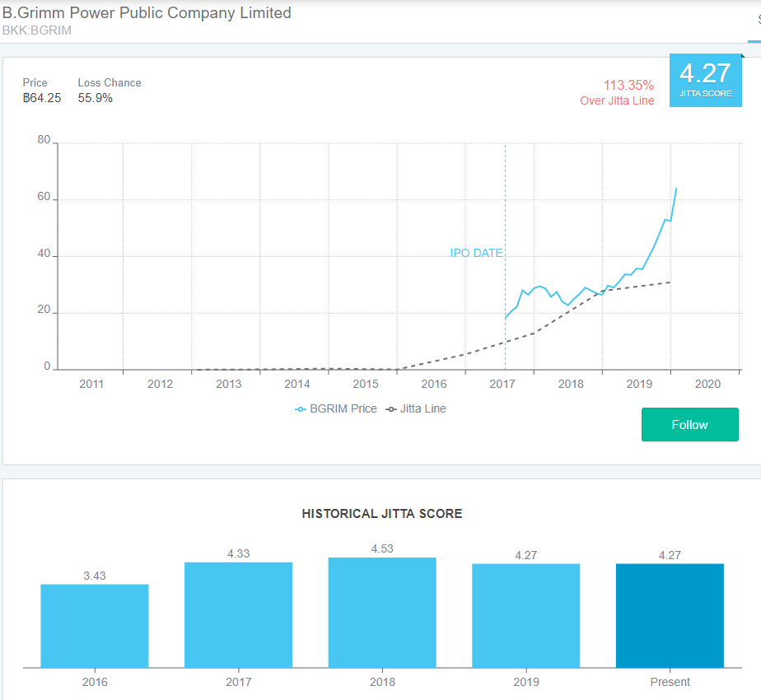The height and width of the screenshot is (700, 761).
Task: Select the 2019 Jitta score bar
Action: click(526, 615)
